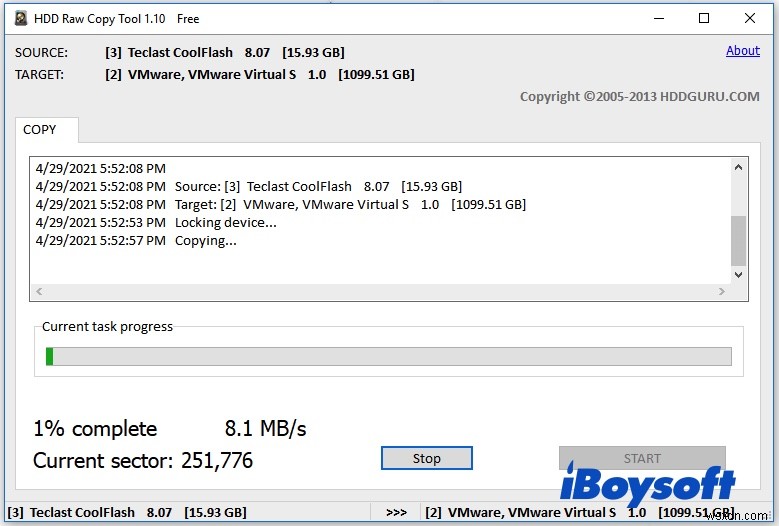The image size is (779, 526).
Task: Click the log horizontal scroll right arrow
Action: point(721,292)
